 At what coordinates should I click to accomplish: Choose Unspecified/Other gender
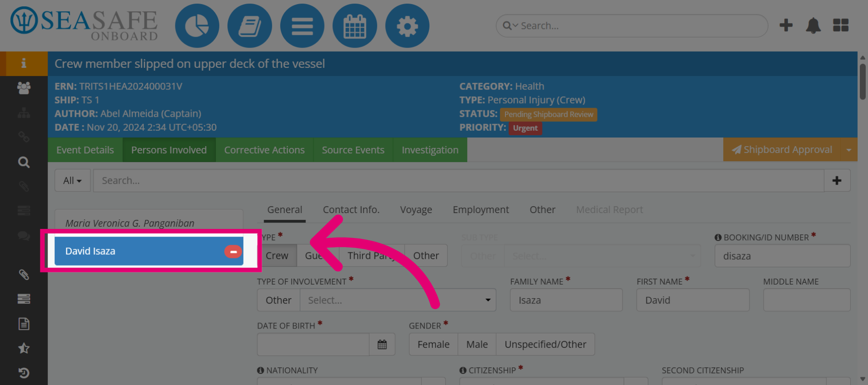point(545,344)
